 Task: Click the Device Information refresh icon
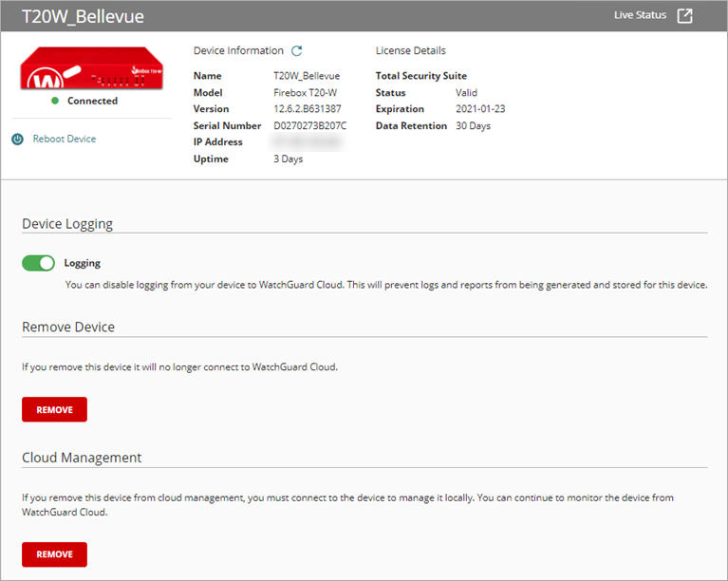coord(297,51)
